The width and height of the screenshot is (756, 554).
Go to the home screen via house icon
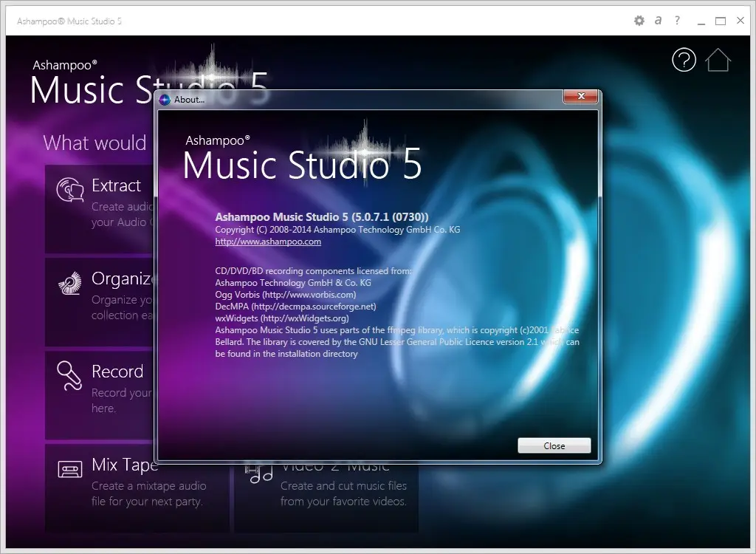click(718, 60)
